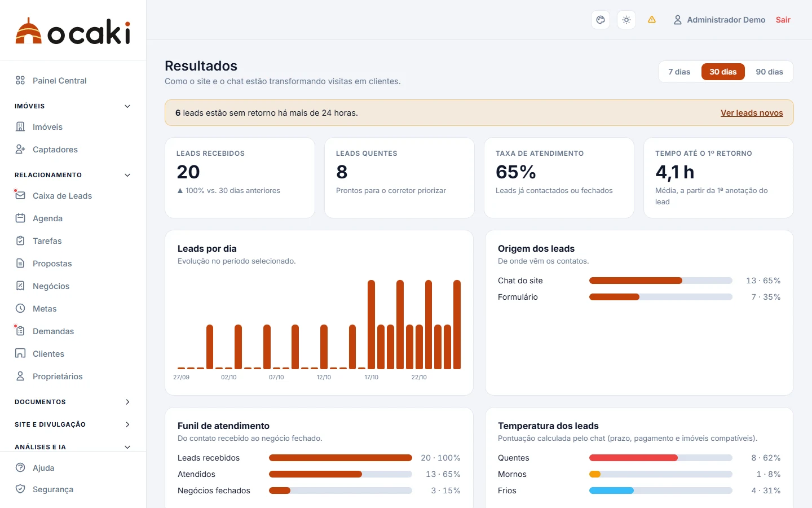
Task: Click the Propostas document icon
Action: tap(20, 264)
